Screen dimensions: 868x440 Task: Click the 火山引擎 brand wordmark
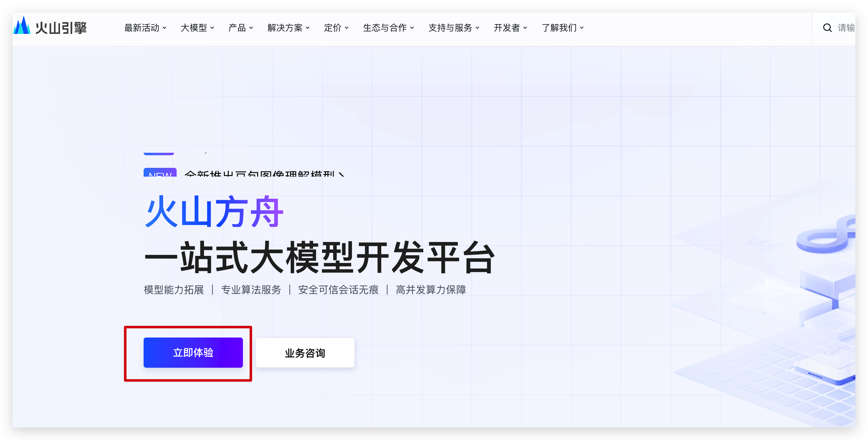point(61,28)
